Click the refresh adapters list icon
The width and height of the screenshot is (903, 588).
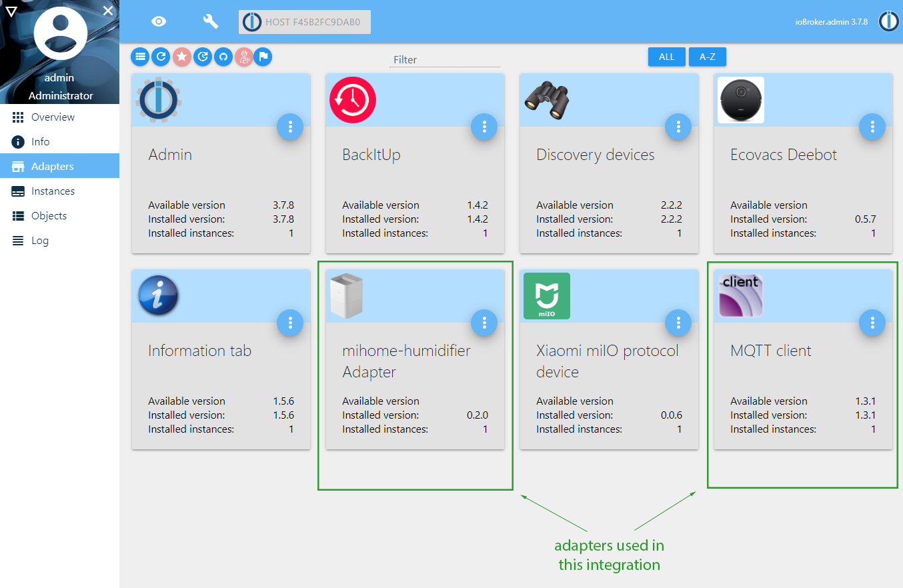tap(161, 57)
